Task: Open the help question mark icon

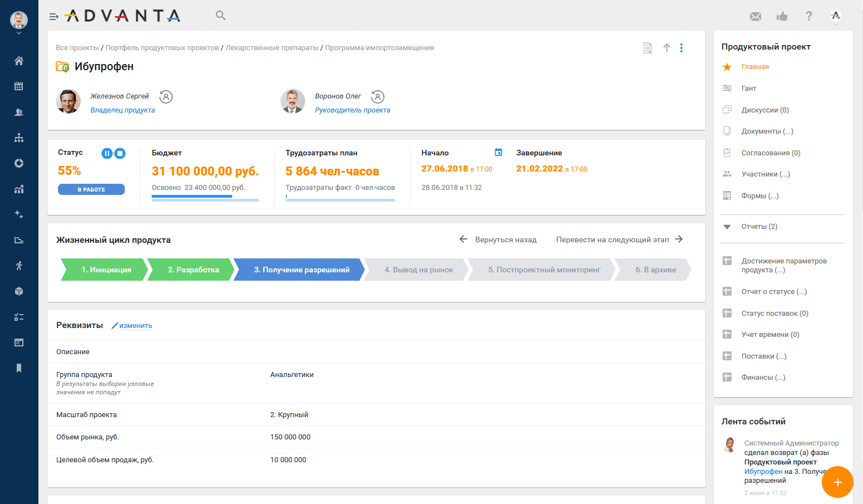Action: 809,16
